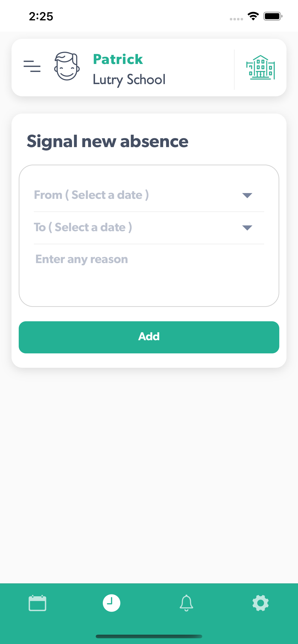Tap the Patrick student name
Image resolution: width=298 pixels, height=644 pixels.
pyautogui.click(x=118, y=59)
